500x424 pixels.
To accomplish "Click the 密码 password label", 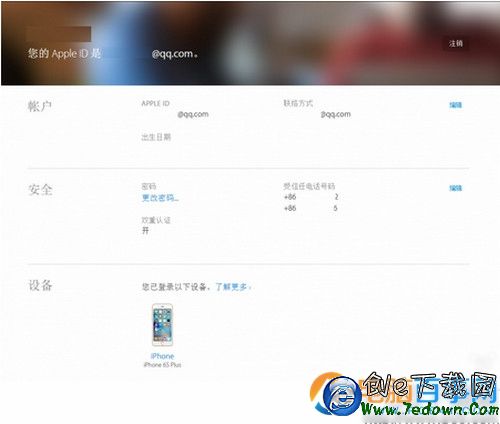I will point(149,186).
